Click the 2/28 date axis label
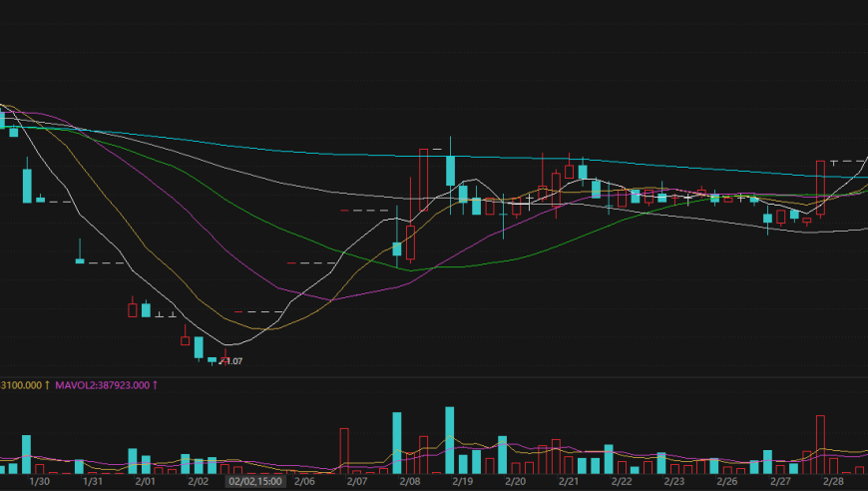 (x=833, y=481)
